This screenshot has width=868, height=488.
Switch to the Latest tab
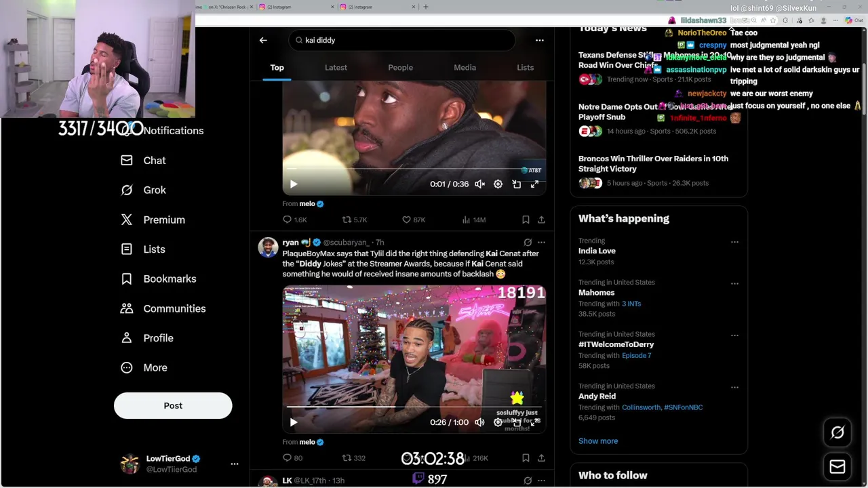[x=336, y=68]
